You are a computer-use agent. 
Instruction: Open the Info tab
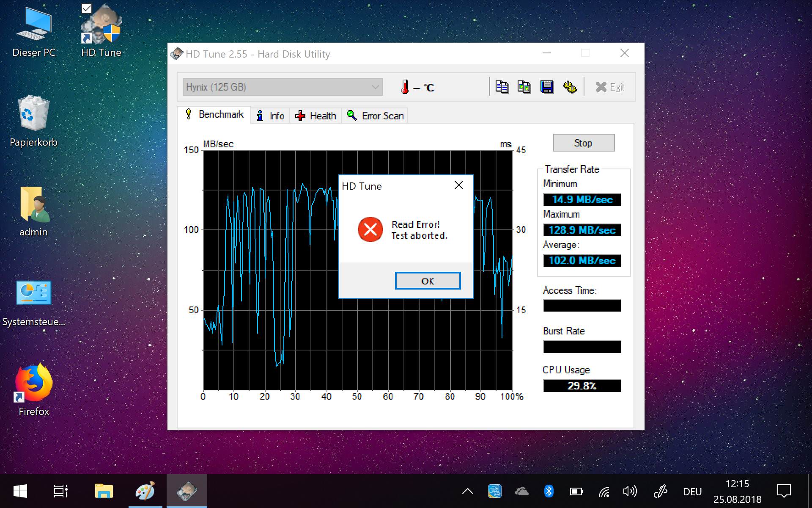(271, 116)
